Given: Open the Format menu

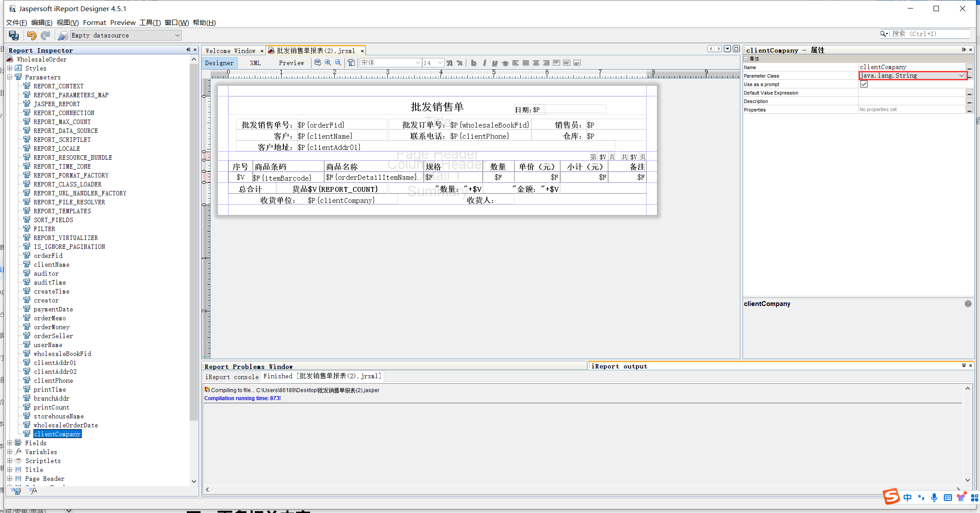Looking at the screenshot, I should click(x=94, y=23).
